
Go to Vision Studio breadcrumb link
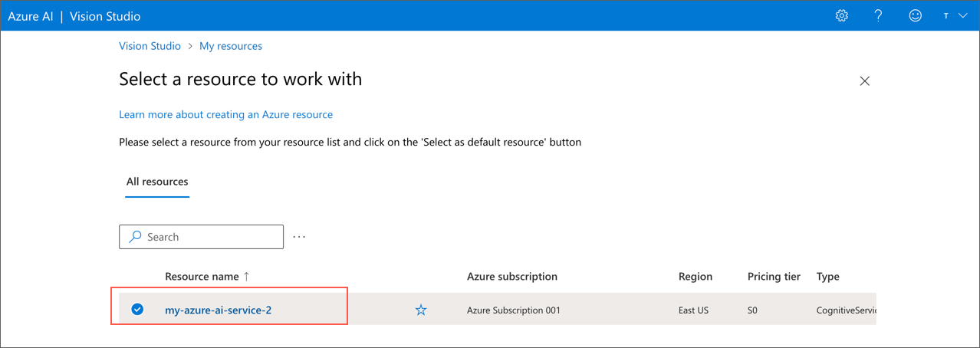pyautogui.click(x=150, y=46)
